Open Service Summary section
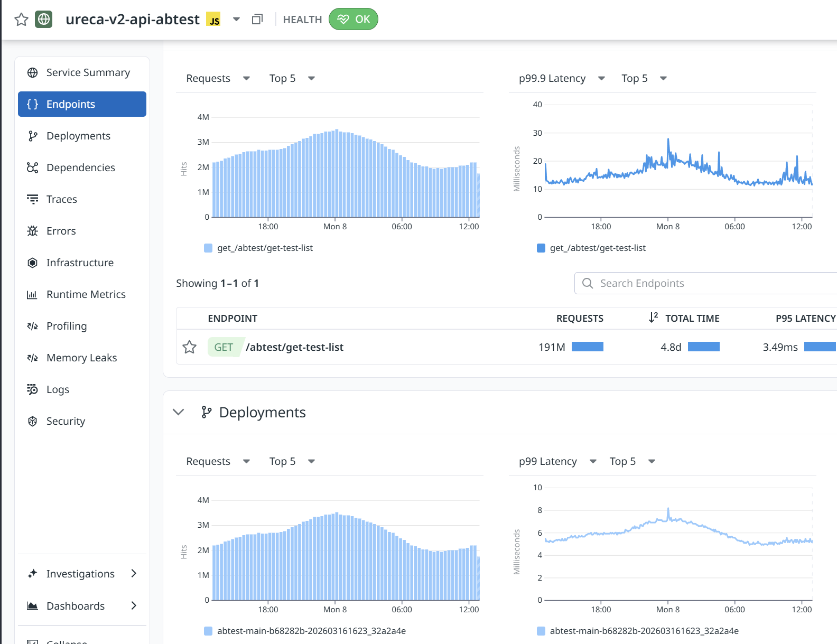Screen dimensions: 837x644 (x=82, y=72)
